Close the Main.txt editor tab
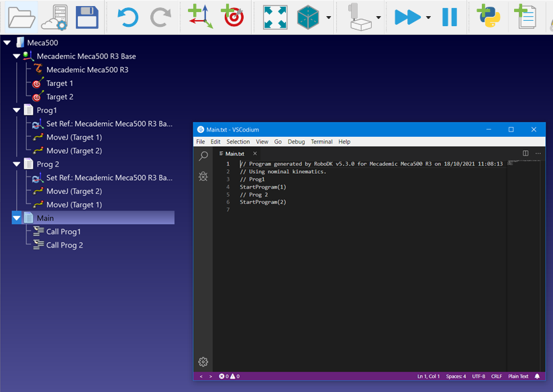 (255, 154)
